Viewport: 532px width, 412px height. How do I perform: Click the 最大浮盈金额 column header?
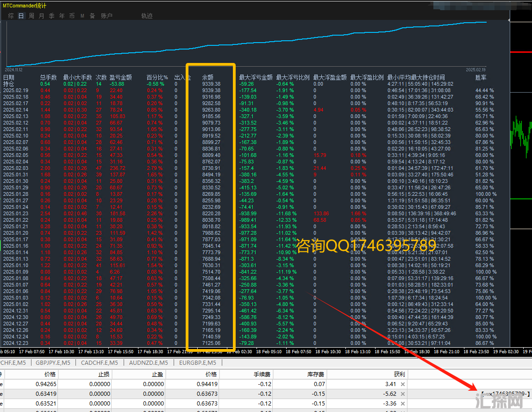(x=330, y=78)
